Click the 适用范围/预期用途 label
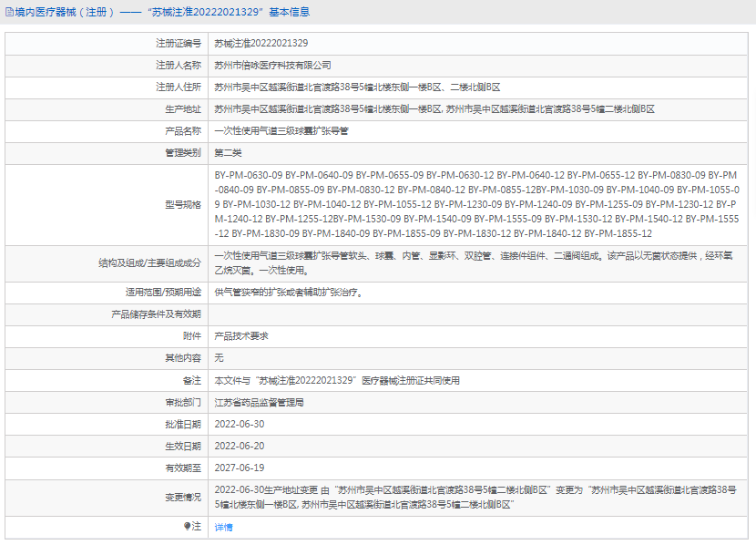756x545 pixels. (163, 293)
